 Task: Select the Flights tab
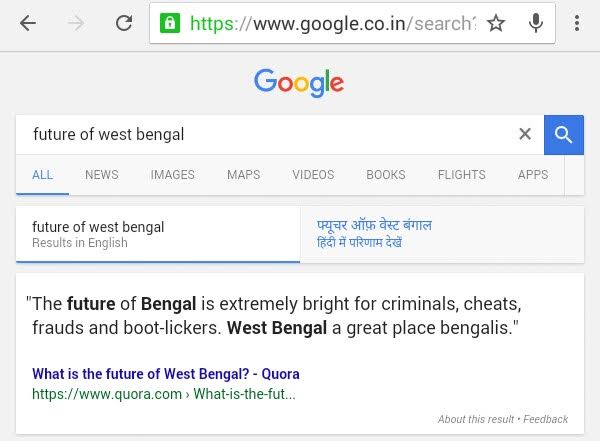(461, 175)
